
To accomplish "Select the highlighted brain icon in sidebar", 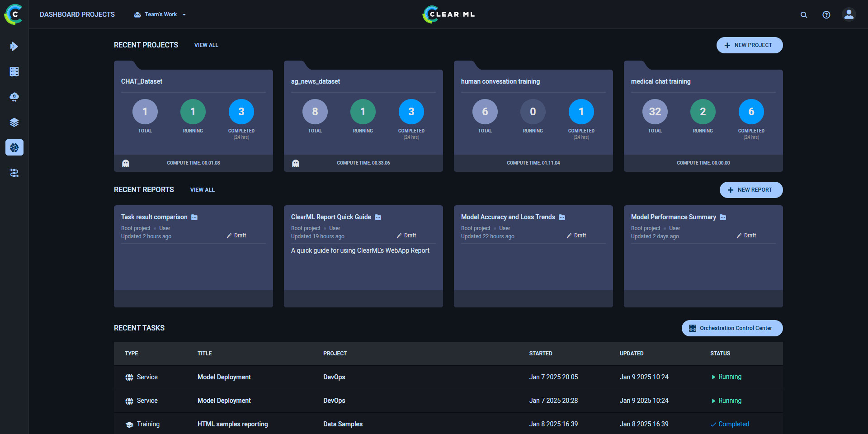I will coord(14,147).
